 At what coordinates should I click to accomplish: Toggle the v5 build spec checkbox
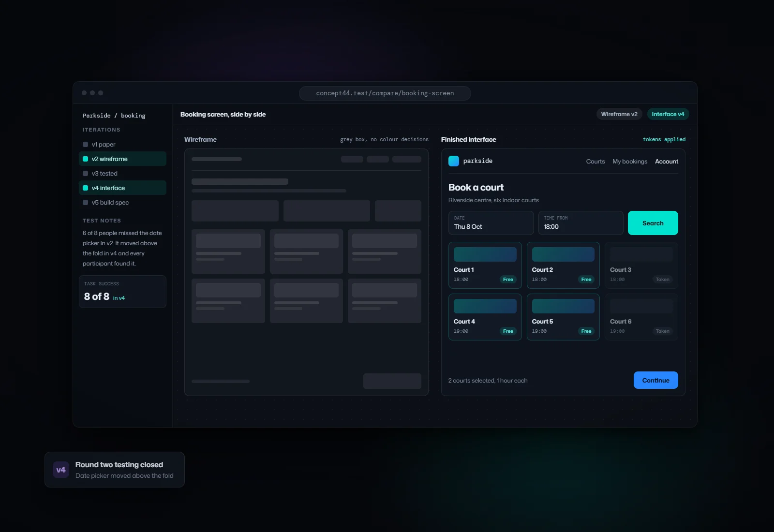pyautogui.click(x=85, y=203)
